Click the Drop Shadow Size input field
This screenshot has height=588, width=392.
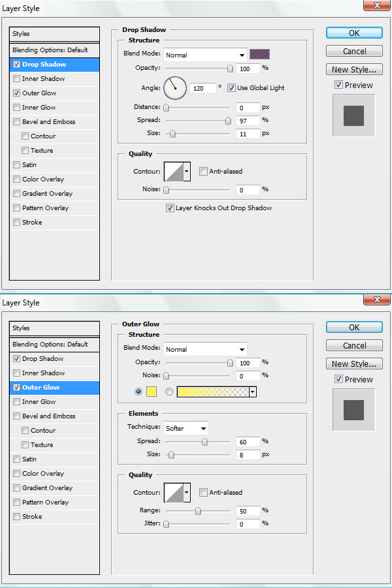(248, 133)
